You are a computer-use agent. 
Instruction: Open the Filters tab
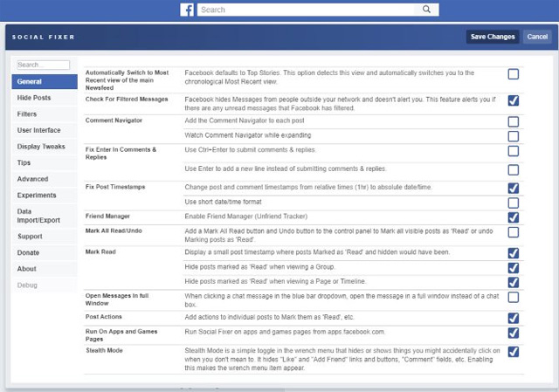tap(45, 114)
